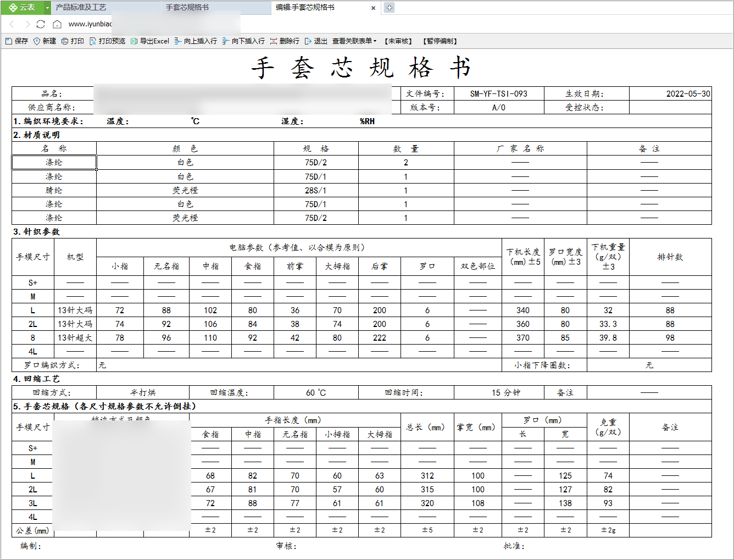Click the 腈纶 material name cell
734x560 pixels.
(x=54, y=190)
